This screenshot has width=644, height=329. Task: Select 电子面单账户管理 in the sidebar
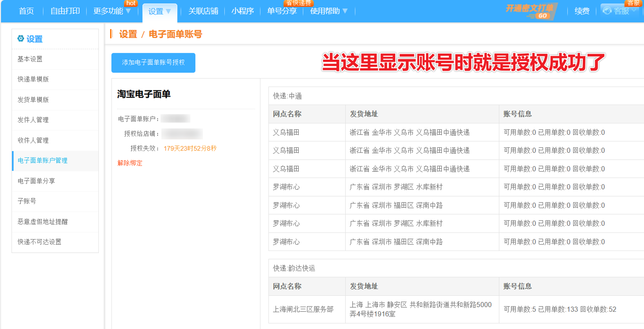point(55,160)
